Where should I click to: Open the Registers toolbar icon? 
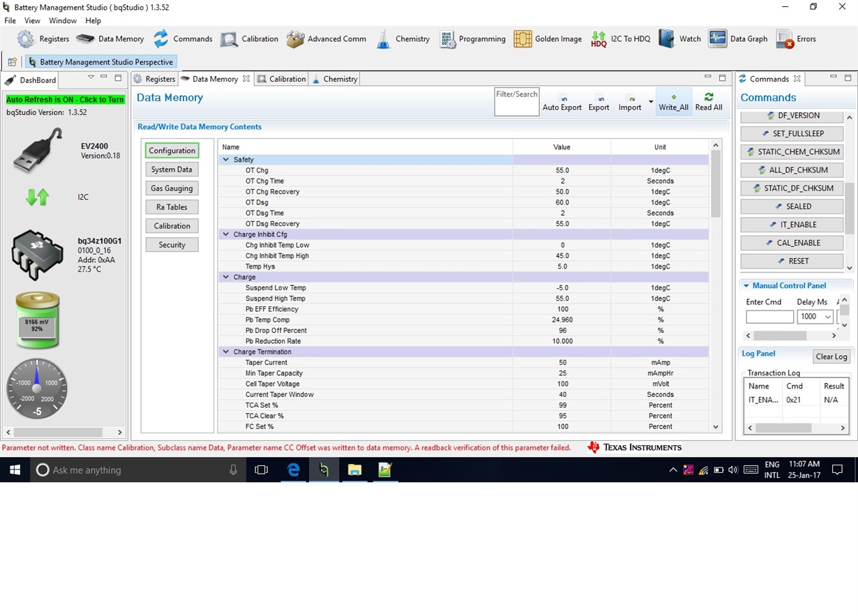(26, 39)
